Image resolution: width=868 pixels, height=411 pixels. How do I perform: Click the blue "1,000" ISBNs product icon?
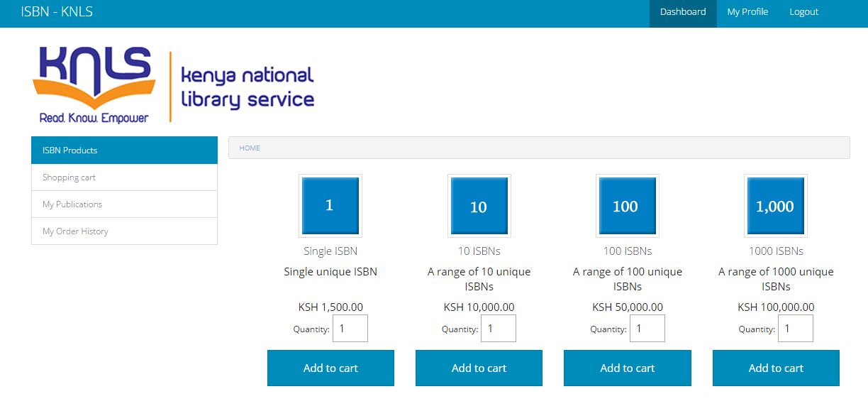(775, 206)
